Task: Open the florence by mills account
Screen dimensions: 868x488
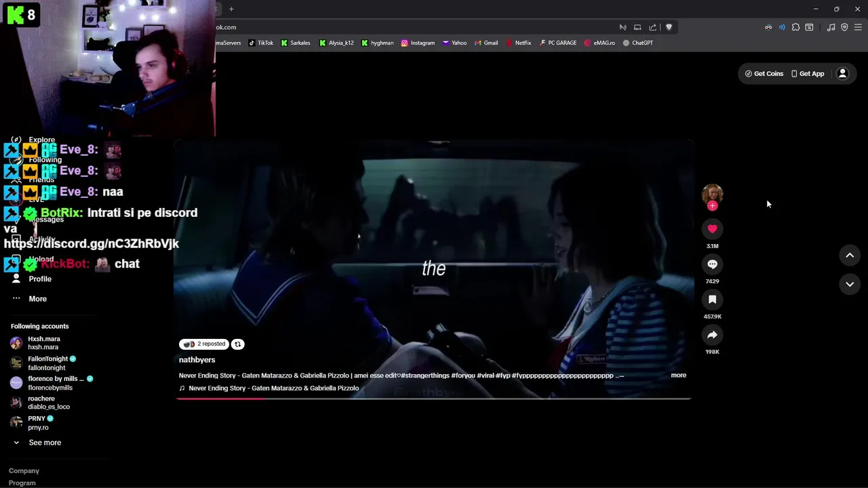Action: [51, 383]
